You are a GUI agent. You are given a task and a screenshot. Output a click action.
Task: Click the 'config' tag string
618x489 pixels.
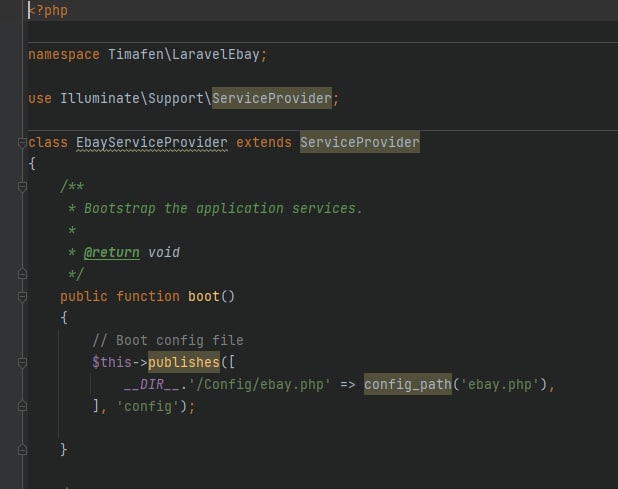tap(148, 406)
